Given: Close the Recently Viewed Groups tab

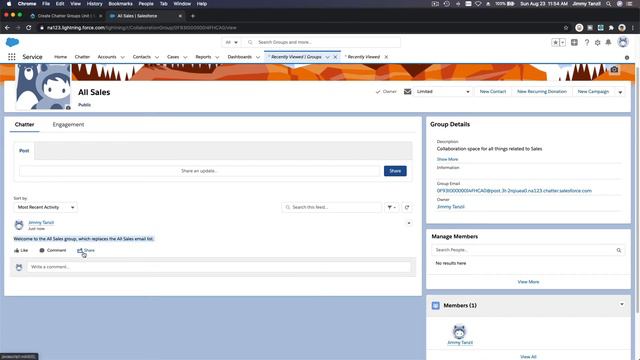Looking at the screenshot, I should (x=335, y=57).
